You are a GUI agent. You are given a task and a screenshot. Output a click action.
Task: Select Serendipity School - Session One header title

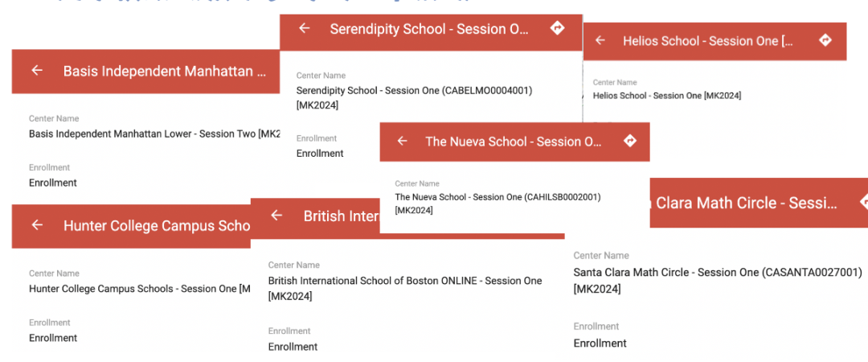click(429, 30)
